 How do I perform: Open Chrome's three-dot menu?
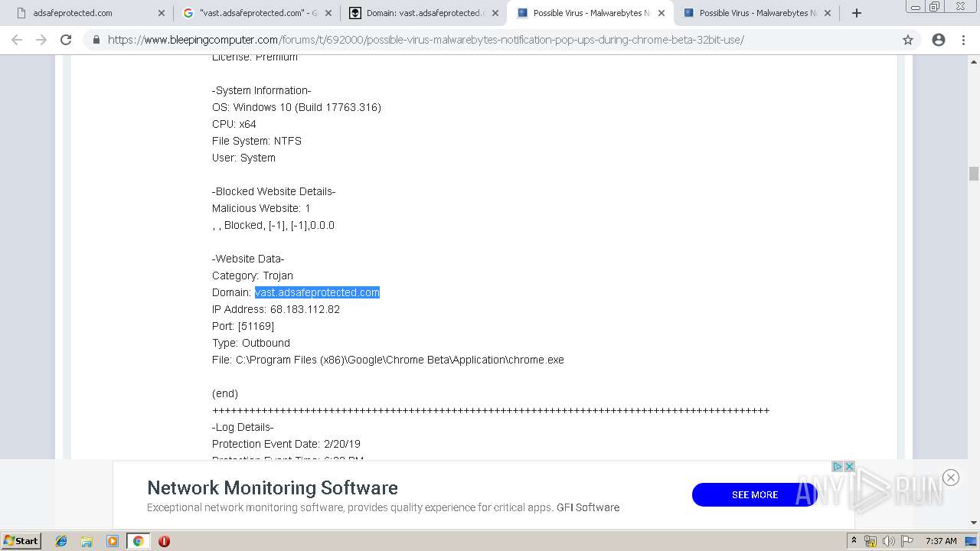point(963,40)
